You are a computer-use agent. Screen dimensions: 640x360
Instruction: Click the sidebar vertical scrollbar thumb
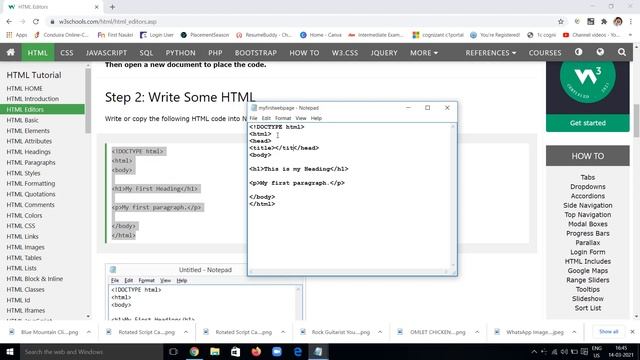[88, 101]
